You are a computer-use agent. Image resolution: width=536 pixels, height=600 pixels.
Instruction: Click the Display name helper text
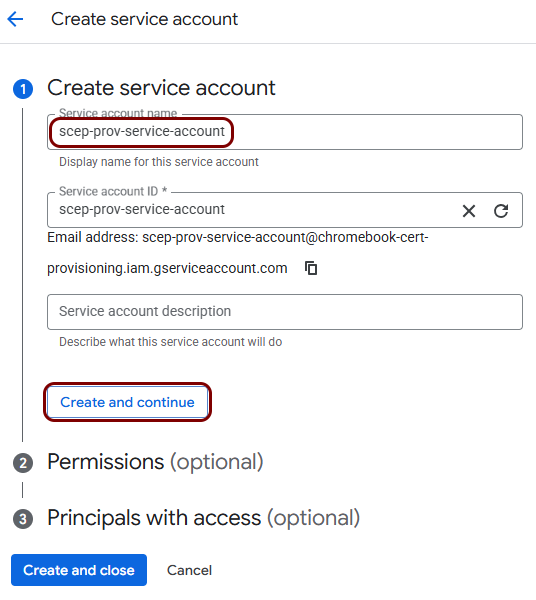click(x=159, y=162)
